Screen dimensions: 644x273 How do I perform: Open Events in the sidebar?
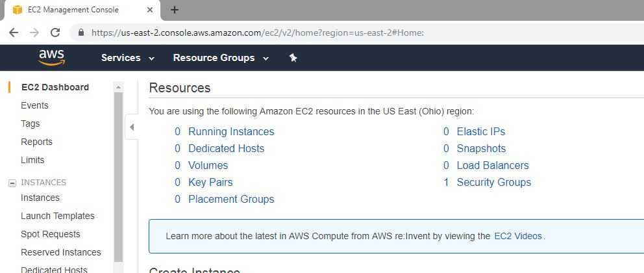tap(34, 106)
